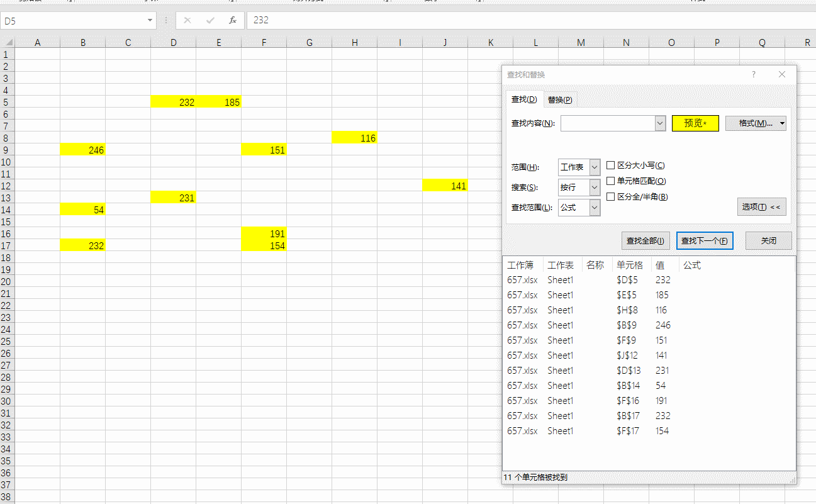Select cell J12 containing 141

point(445,186)
